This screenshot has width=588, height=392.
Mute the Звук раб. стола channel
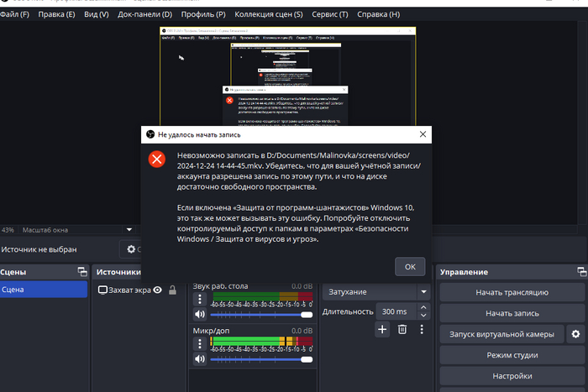pos(199,314)
